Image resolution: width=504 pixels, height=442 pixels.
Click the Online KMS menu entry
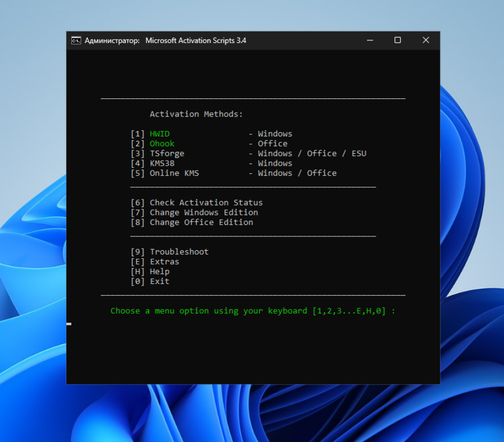coord(174,173)
